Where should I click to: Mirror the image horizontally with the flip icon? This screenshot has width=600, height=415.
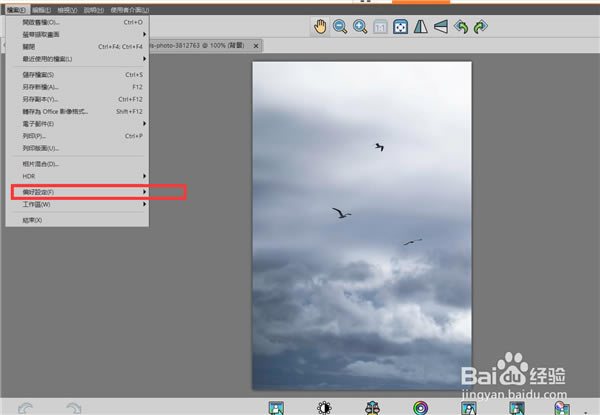click(x=421, y=27)
